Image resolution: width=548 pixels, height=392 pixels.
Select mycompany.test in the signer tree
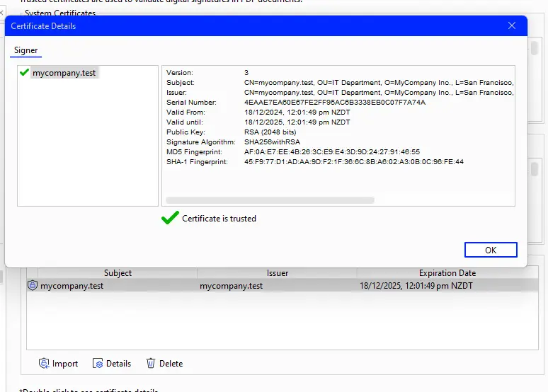click(x=64, y=73)
